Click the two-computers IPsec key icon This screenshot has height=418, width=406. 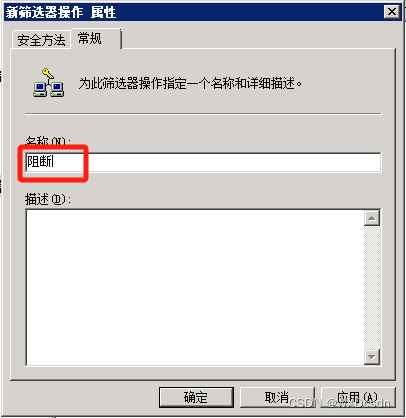pyautogui.click(x=48, y=82)
